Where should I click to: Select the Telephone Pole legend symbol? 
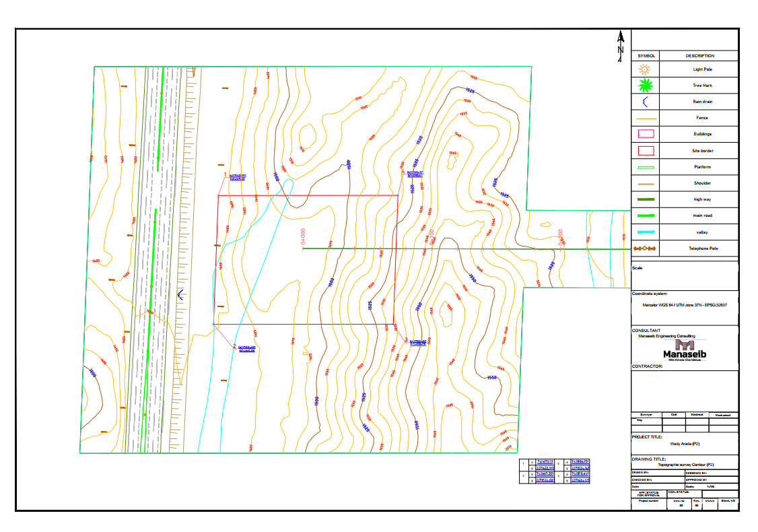[x=645, y=248]
